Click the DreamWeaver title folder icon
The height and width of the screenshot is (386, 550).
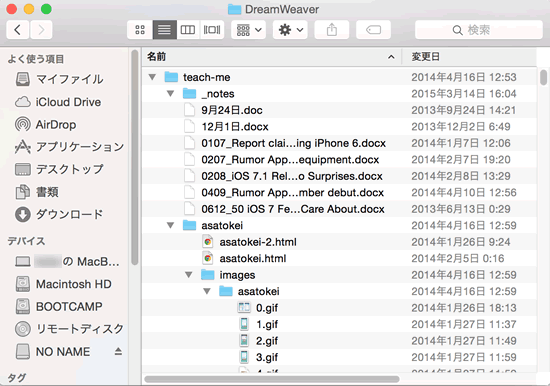coord(234,9)
